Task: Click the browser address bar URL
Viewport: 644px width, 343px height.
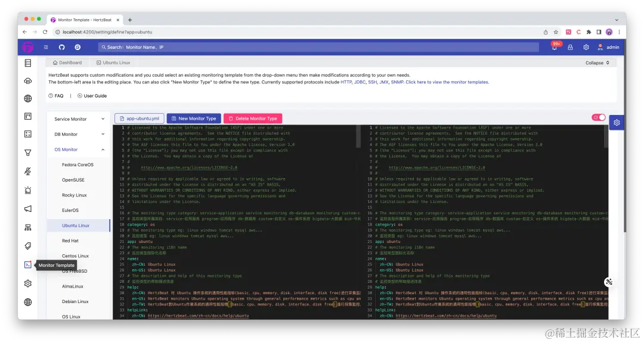Action: click(107, 32)
